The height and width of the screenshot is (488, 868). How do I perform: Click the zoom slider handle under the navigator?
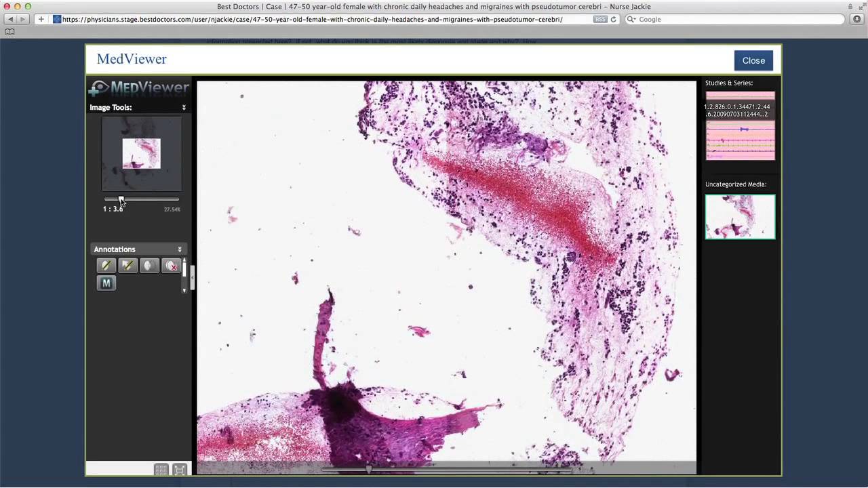click(x=121, y=199)
